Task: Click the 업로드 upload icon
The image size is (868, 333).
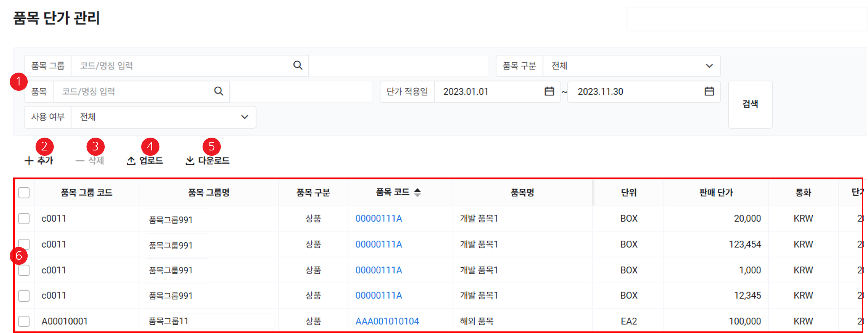Action: click(131, 161)
